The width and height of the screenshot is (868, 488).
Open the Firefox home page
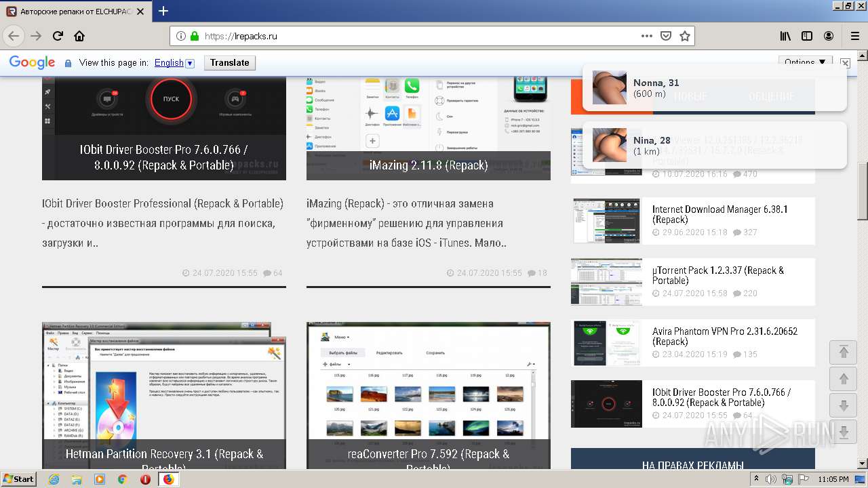point(79,36)
